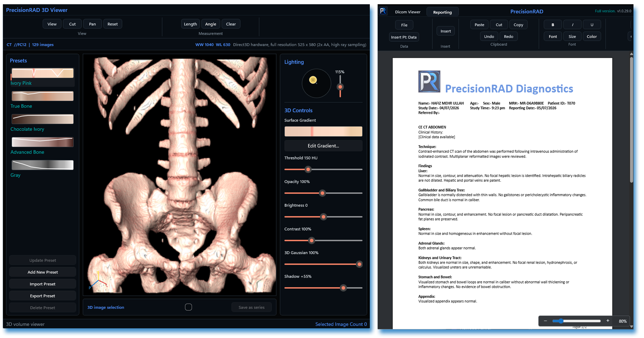
Task: Open the Font dropdown button
Action: 552,36
